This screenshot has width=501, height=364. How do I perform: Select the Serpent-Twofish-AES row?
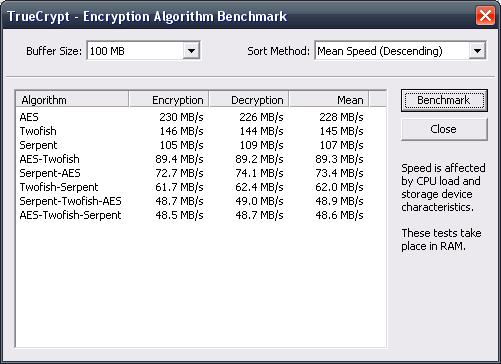[x=191, y=201]
